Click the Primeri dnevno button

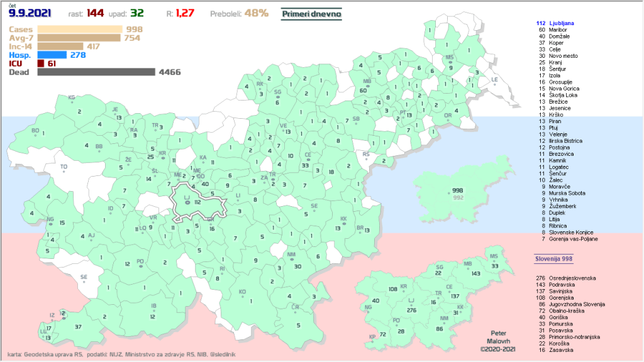(311, 13)
